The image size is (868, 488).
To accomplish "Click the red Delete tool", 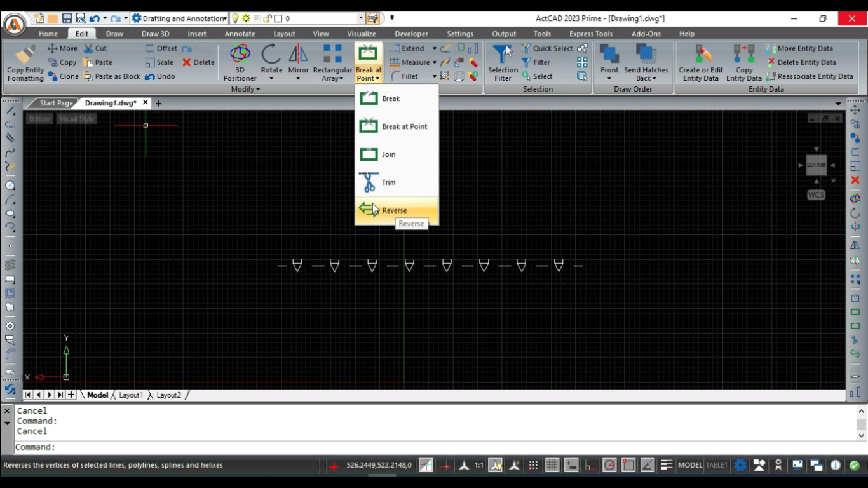I will pyautogui.click(x=198, y=62).
